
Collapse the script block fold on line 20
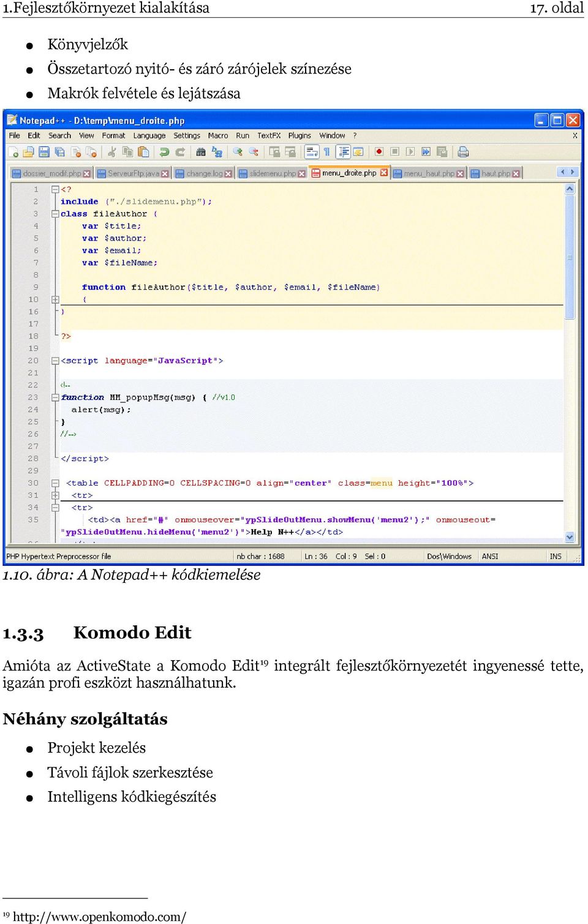click(x=55, y=361)
